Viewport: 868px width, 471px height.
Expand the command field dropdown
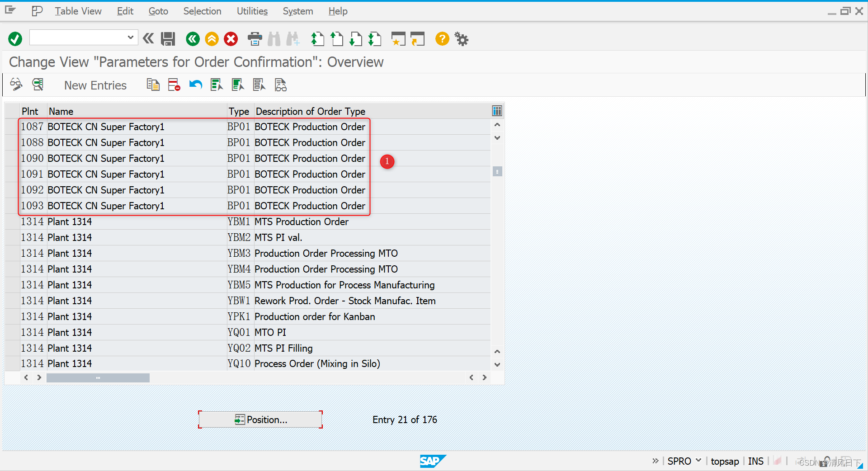point(130,38)
